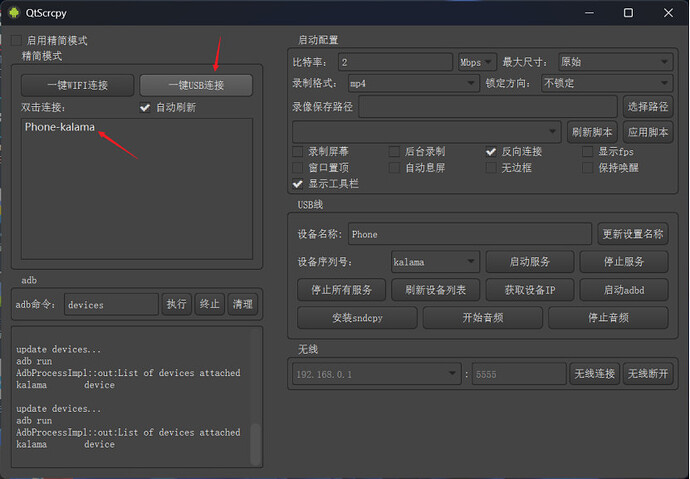The image size is (690, 479).
Task: Click the 获取设备IP button
Action: click(x=530, y=290)
